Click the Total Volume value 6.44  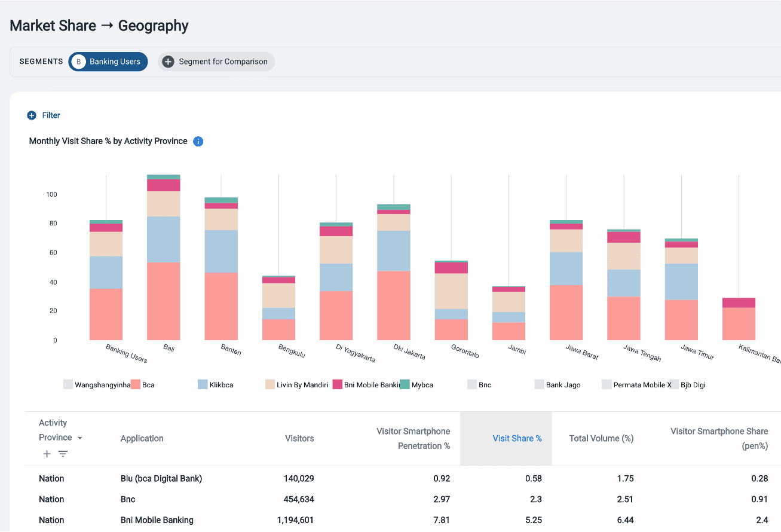626,520
